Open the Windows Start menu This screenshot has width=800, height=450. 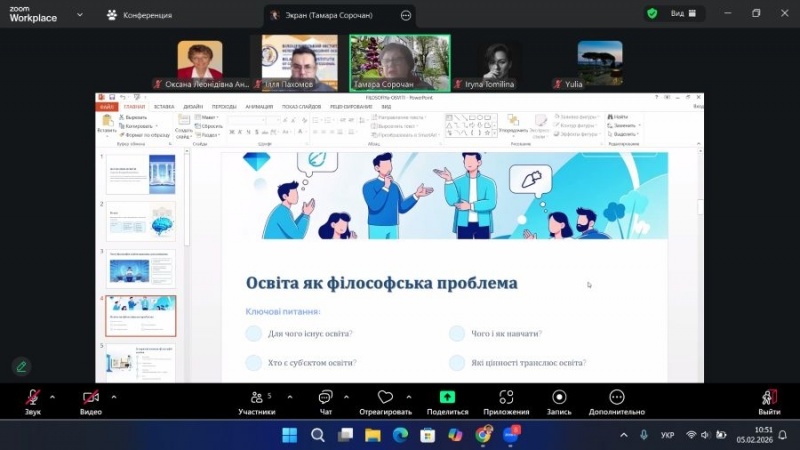289,435
